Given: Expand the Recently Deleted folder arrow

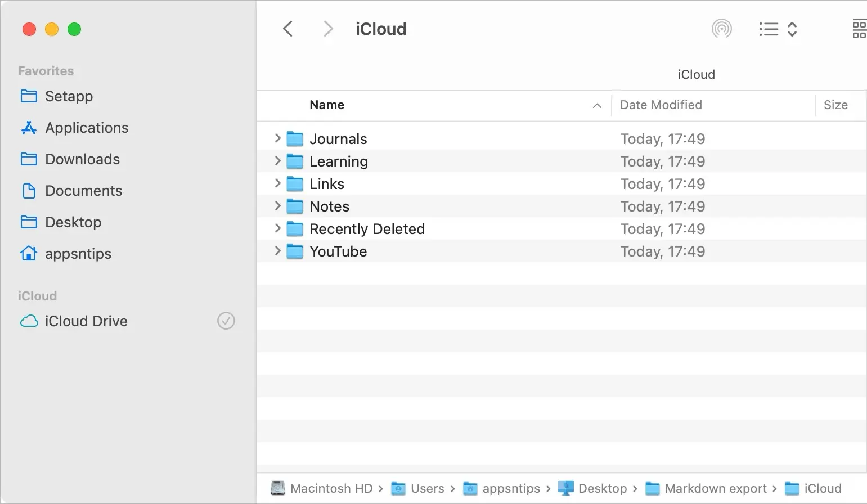Looking at the screenshot, I should tap(277, 228).
